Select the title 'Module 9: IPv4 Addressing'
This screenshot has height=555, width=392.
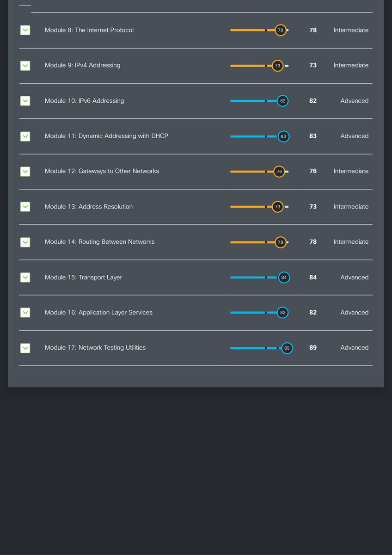(x=83, y=65)
